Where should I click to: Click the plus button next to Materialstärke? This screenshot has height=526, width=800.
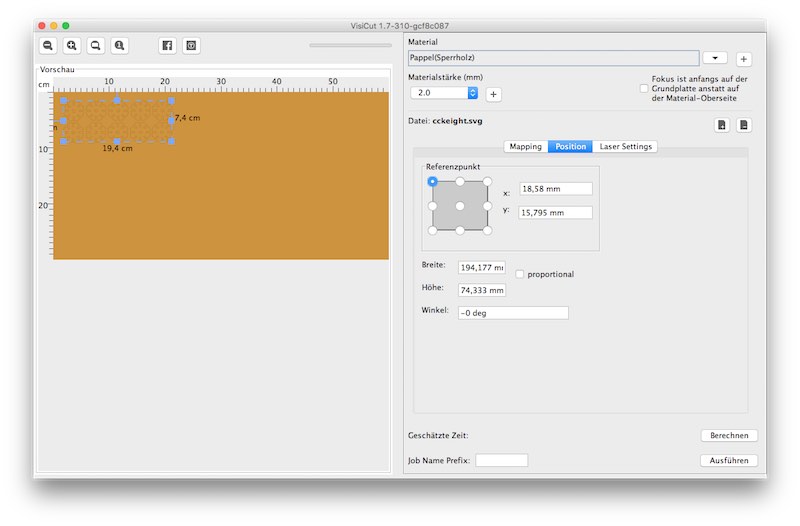pyautogui.click(x=493, y=94)
